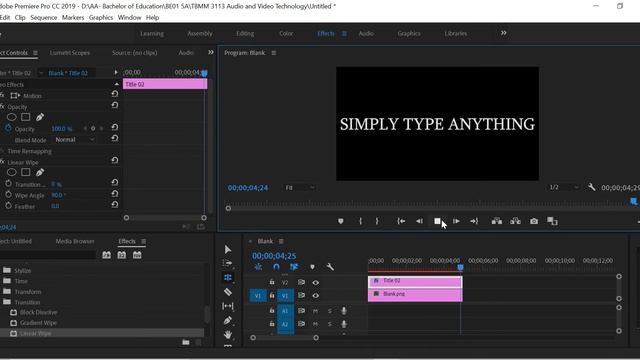This screenshot has width=640, height=360.
Task: Reset Motion effect parameters
Action: click(x=115, y=94)
